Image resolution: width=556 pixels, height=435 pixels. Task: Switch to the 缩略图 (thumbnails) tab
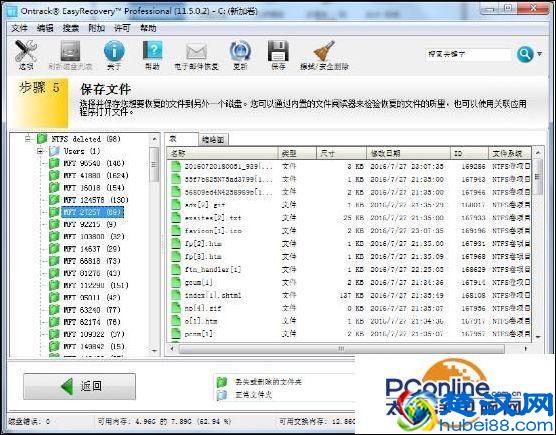pos(213,140)
